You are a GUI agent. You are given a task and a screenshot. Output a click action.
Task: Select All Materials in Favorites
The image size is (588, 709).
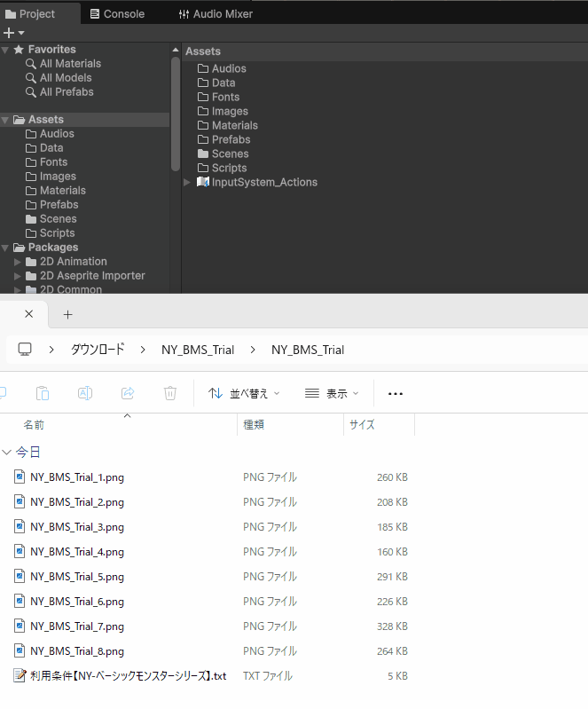[70, 64]
